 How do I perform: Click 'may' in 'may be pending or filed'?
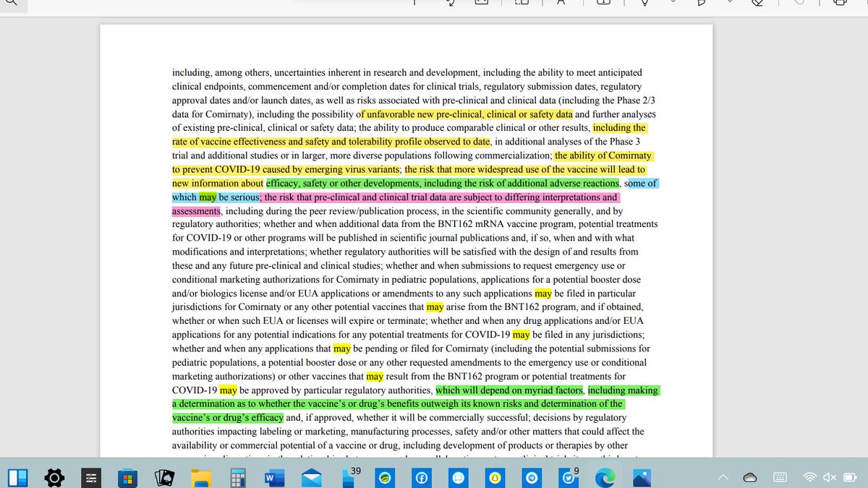coord(342,348)
